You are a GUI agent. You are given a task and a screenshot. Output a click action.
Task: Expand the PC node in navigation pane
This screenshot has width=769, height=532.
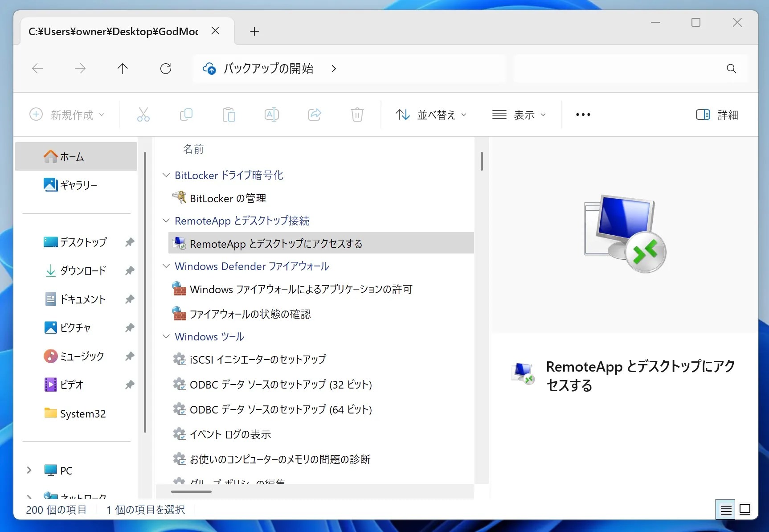point(29,470)
